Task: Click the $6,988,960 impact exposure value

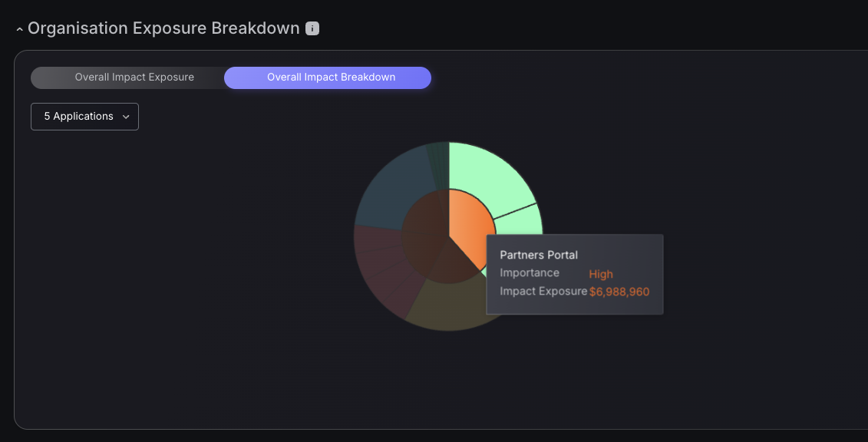Action: click(619, 292)
